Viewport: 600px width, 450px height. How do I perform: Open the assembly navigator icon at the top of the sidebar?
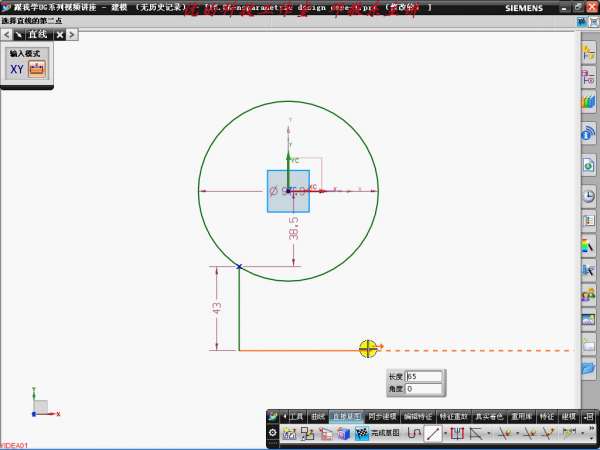(x=588, y=50)
